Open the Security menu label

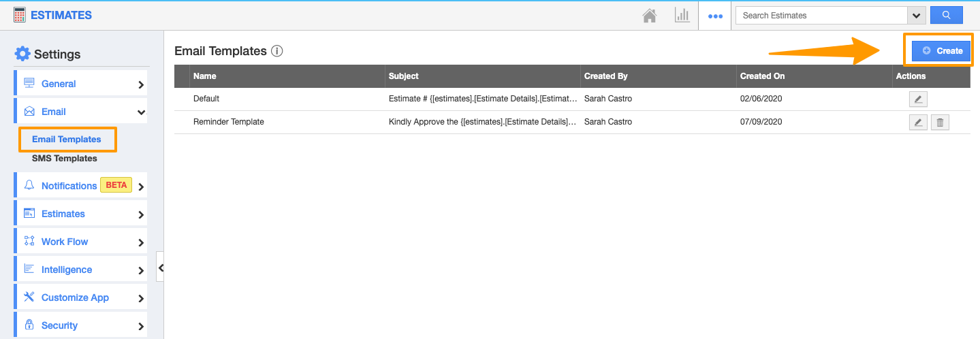click(59, 325)
